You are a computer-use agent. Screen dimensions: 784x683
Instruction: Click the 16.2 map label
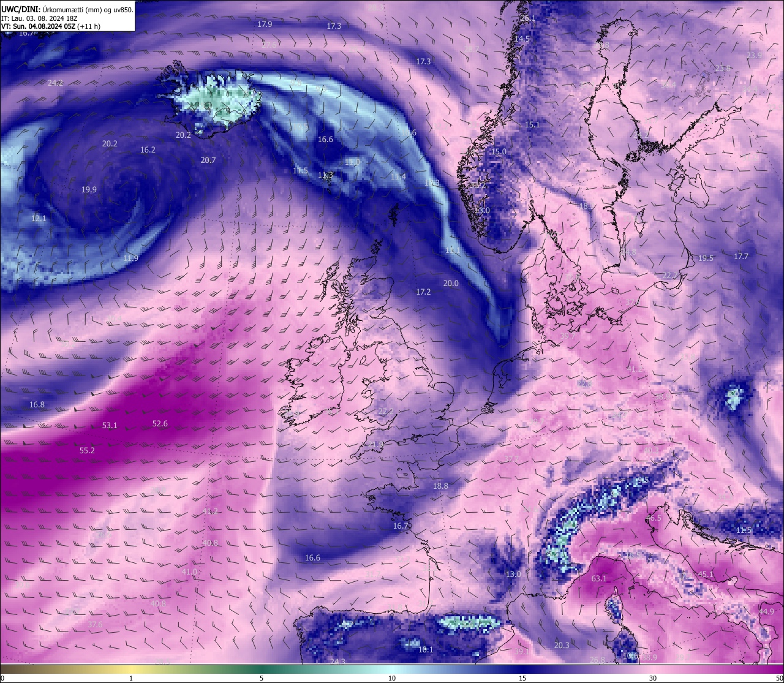point(148,150)
